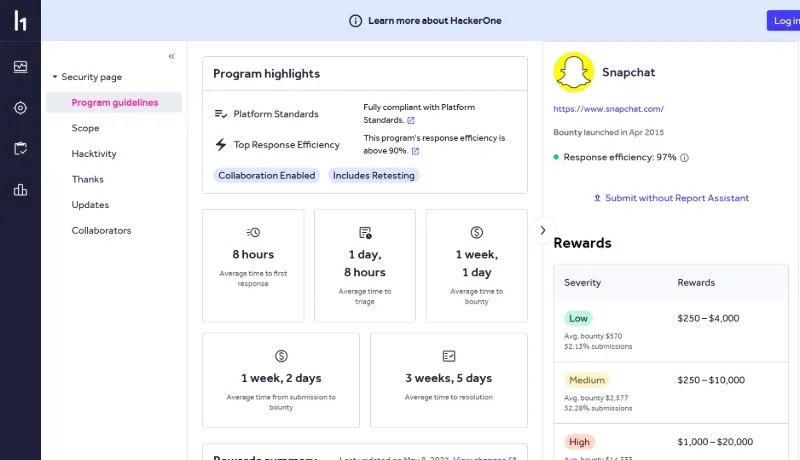This screenshot has height=460, width=800.
Task: Click the clock icon above 8 hours
Action: 253,233
